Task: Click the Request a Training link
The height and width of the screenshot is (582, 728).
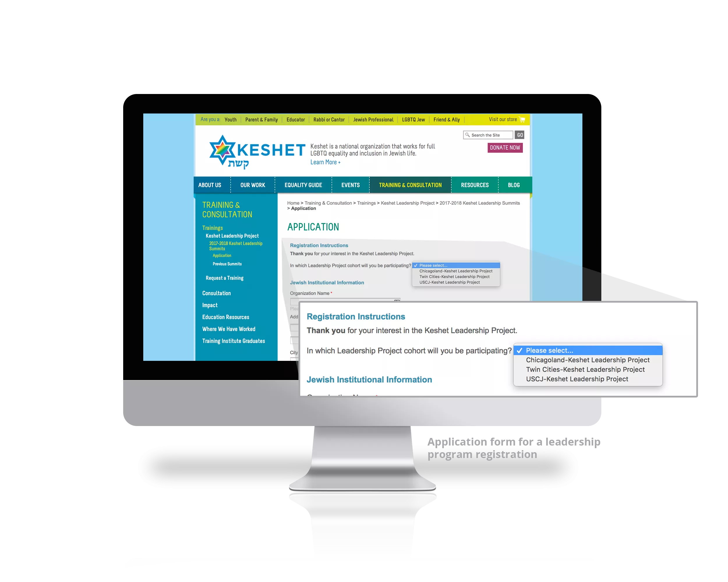Action: (x=223, y=278)
